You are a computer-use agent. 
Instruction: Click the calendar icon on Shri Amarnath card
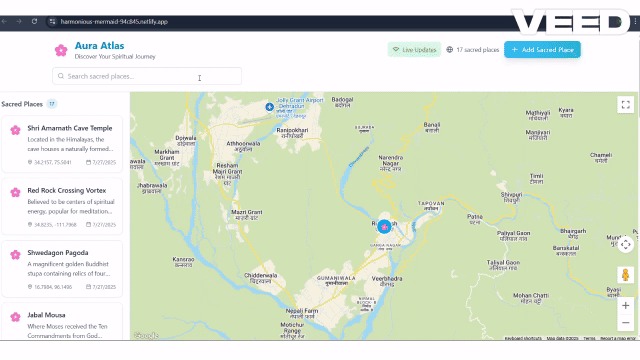point(88,162)
